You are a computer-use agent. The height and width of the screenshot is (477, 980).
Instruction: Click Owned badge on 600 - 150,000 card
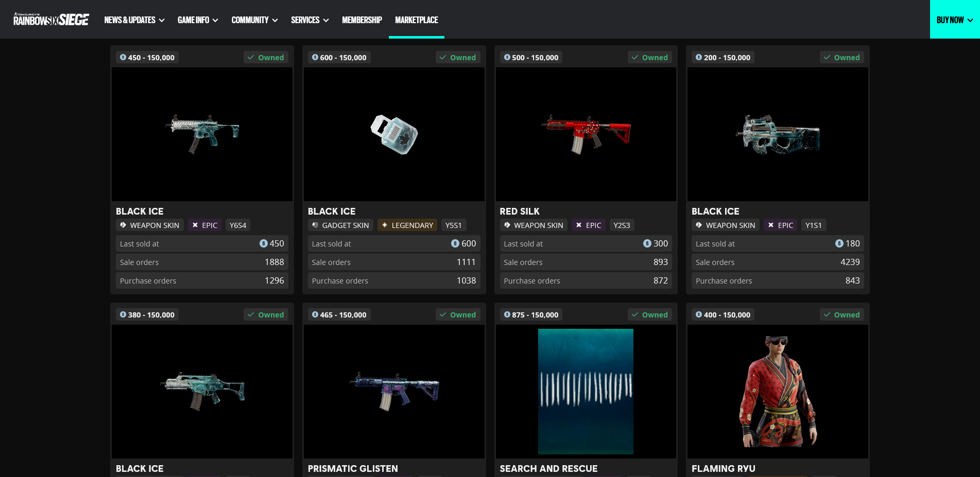tap(458, 57)
